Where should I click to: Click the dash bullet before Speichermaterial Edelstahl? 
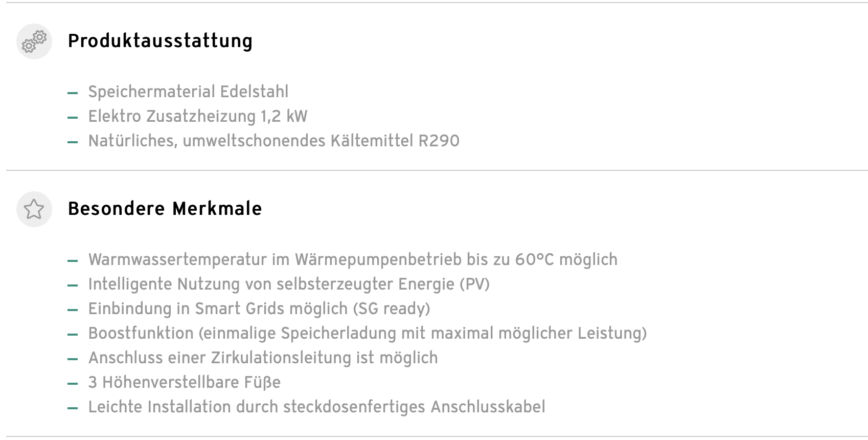pos(73,93)
